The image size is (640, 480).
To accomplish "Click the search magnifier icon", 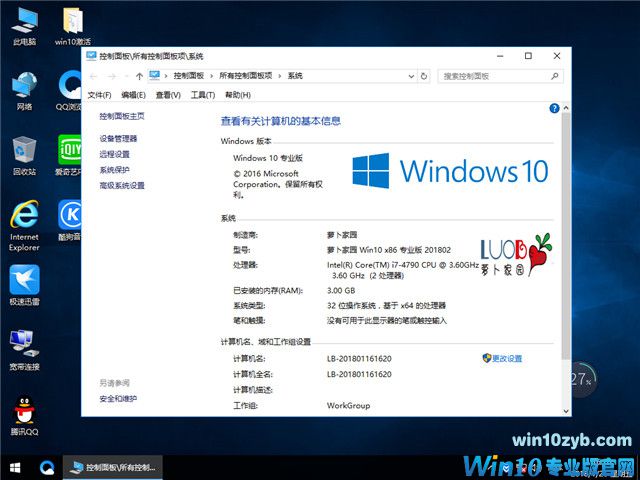I will point(554,76).
